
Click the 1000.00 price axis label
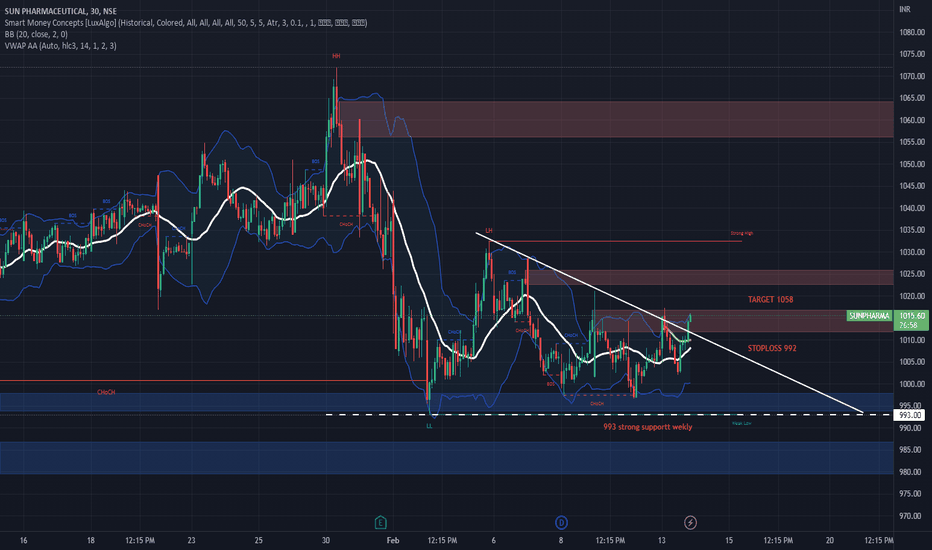pyautogui.click(x=912, y=384)
